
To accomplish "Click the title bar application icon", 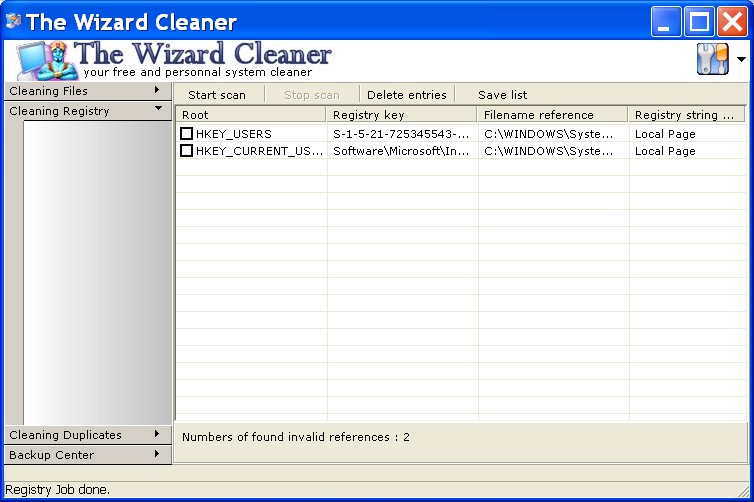I will (x=13, y=21).
